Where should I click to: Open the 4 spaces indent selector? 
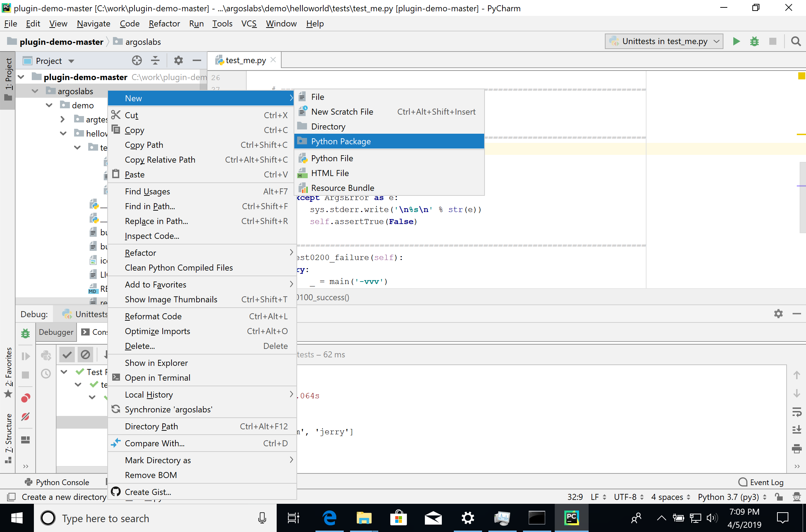pos(670,497)
